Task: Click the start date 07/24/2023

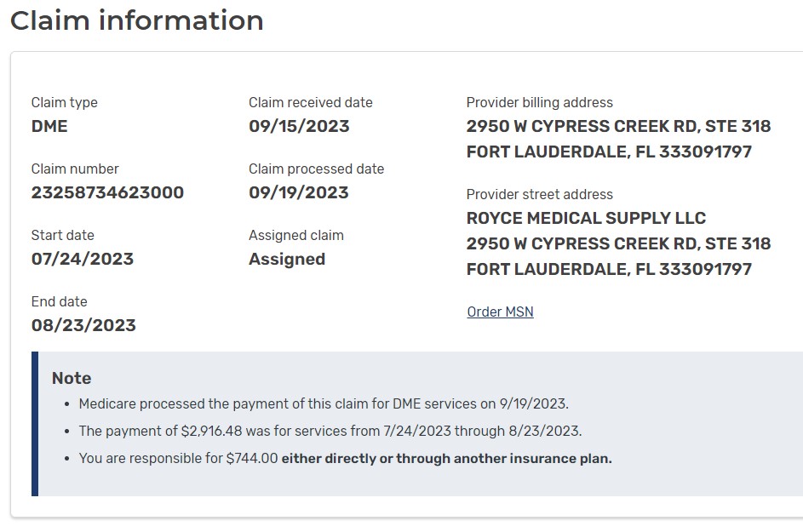Action: pos(83,259)
